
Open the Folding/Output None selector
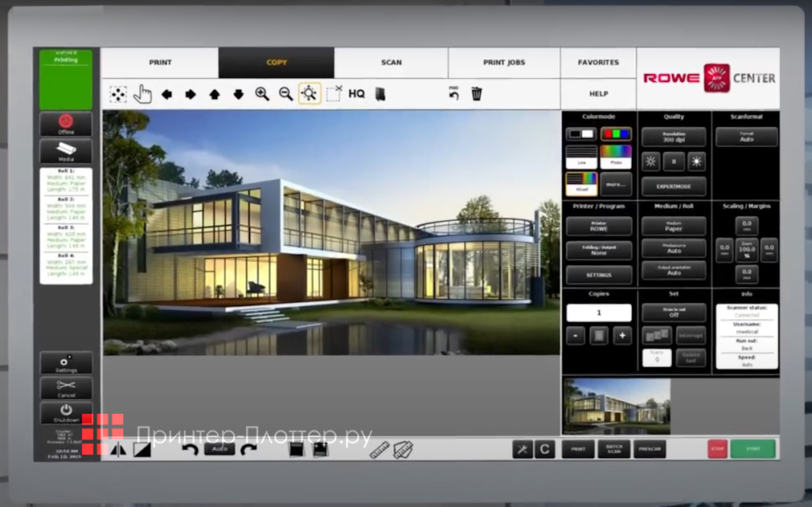[x=598, y=250]
